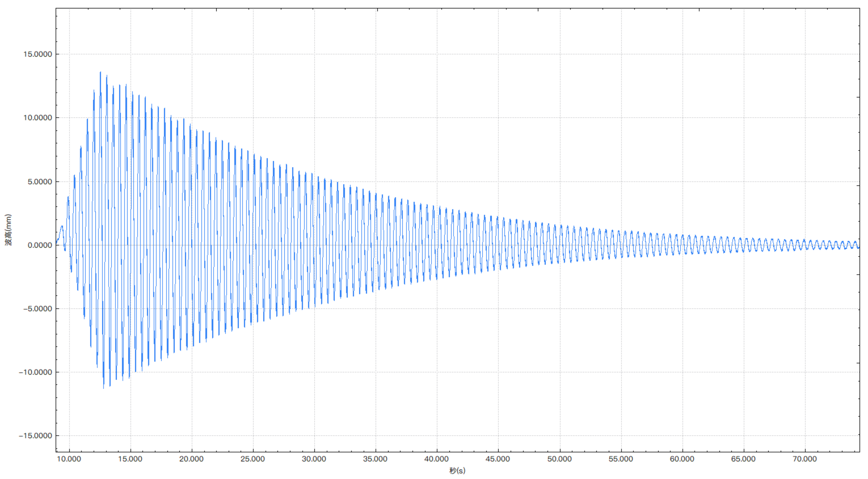Click the x-axis label 55.000
This screenshot has width=868, height=479.
coord(621,459)
